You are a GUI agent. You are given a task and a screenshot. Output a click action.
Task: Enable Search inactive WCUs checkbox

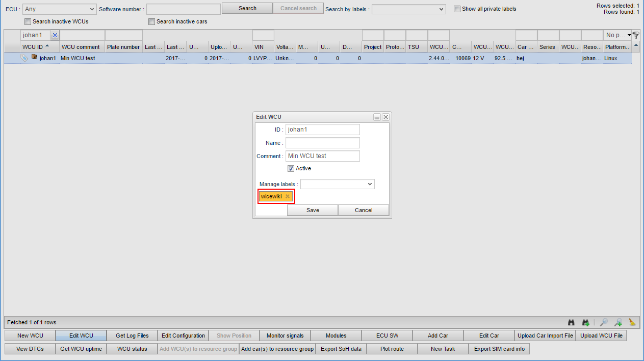pos(28,22)
